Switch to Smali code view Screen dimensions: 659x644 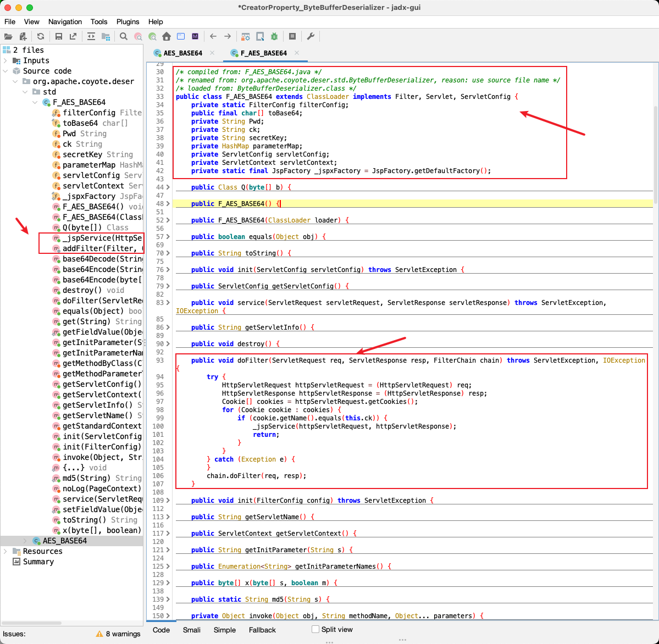pyautogui.click(x=191, y=630)
